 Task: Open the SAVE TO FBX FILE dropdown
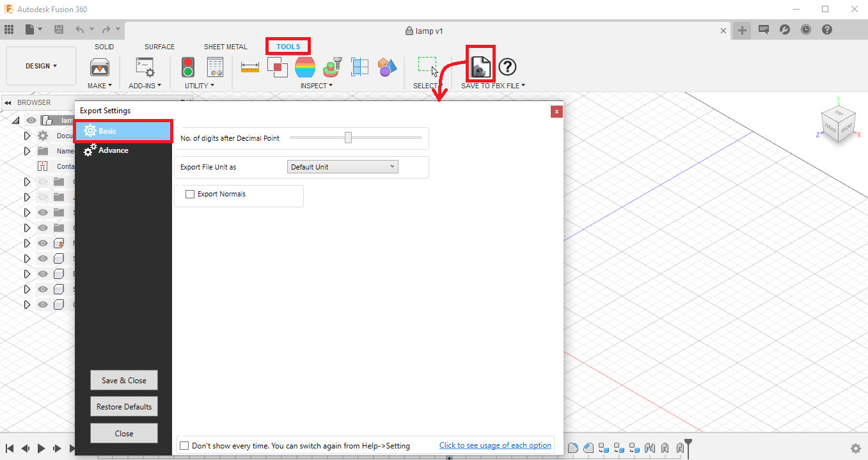point(493,86)
